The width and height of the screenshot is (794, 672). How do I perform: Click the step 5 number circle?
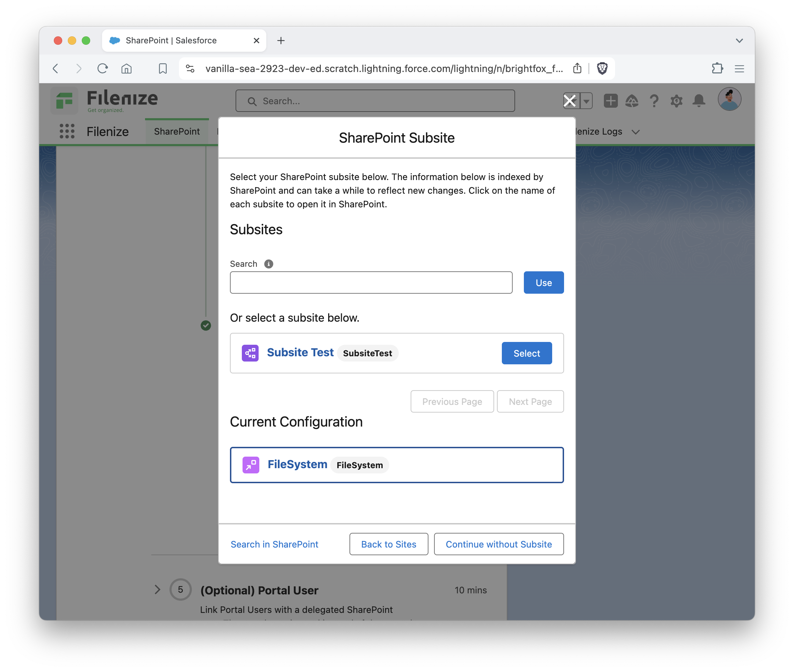[x=181, y=590]
